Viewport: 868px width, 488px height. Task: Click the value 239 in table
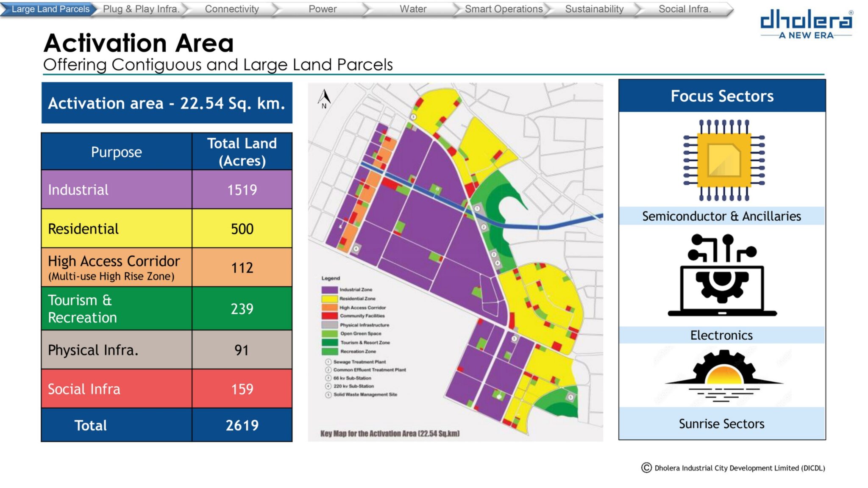coord(242,309)
